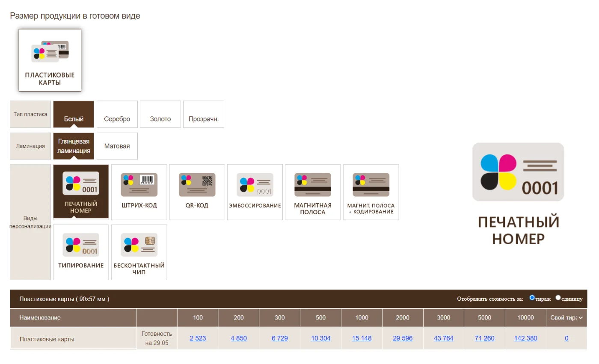Click the 5000 quantity column header
Viewport: 599px width, 364px height.
point(485,318)
